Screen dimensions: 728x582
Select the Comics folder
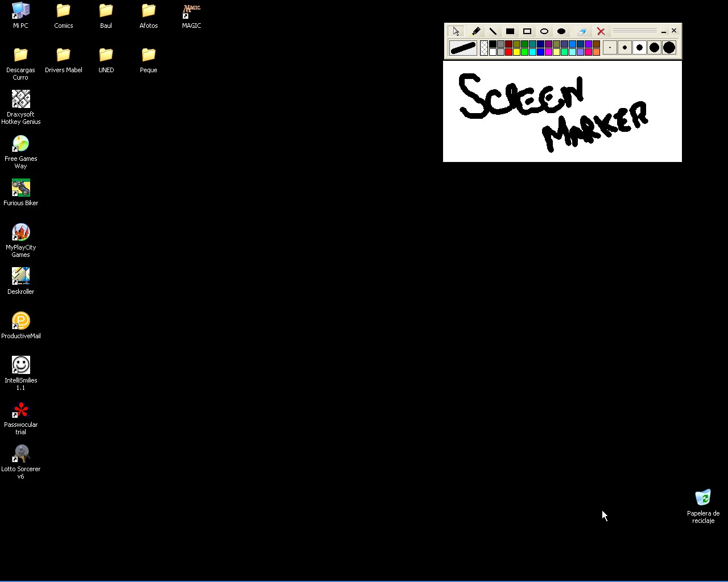click(x=63, y=15)
